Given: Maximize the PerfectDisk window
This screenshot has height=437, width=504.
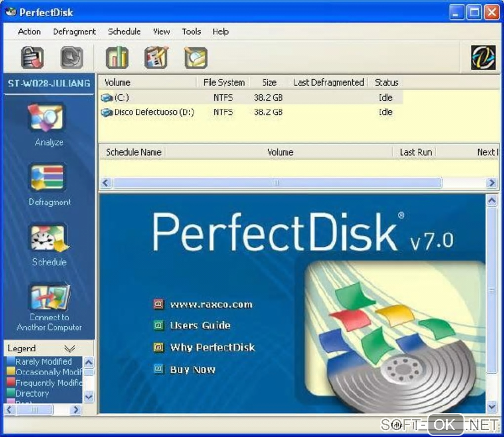Looking at the screenshot, I should pos(474,12).
